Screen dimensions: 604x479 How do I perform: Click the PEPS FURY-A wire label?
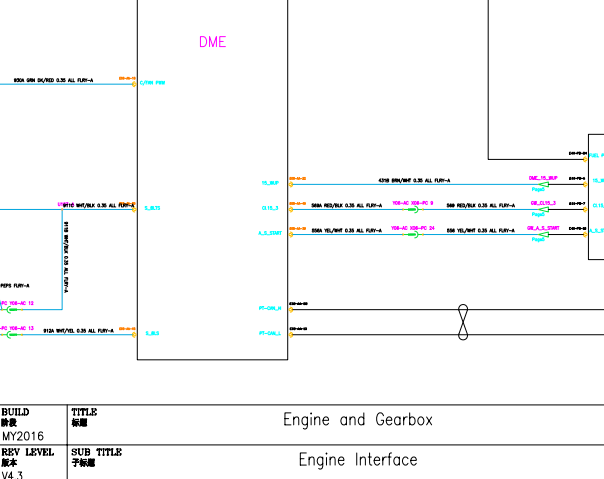[x=15, y=286]
